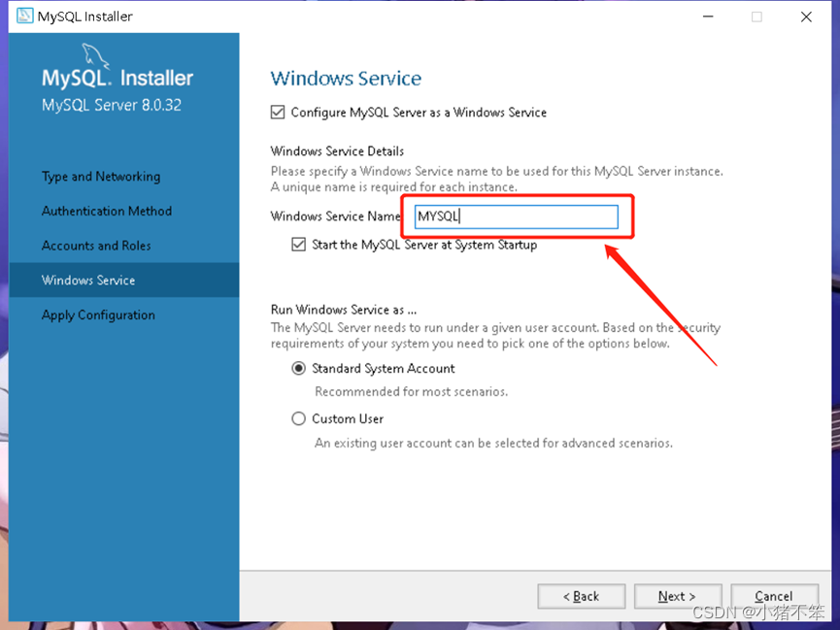Select the Windows Service step in sidebar
Screen dimensions: 840x630
click(123, 280)
